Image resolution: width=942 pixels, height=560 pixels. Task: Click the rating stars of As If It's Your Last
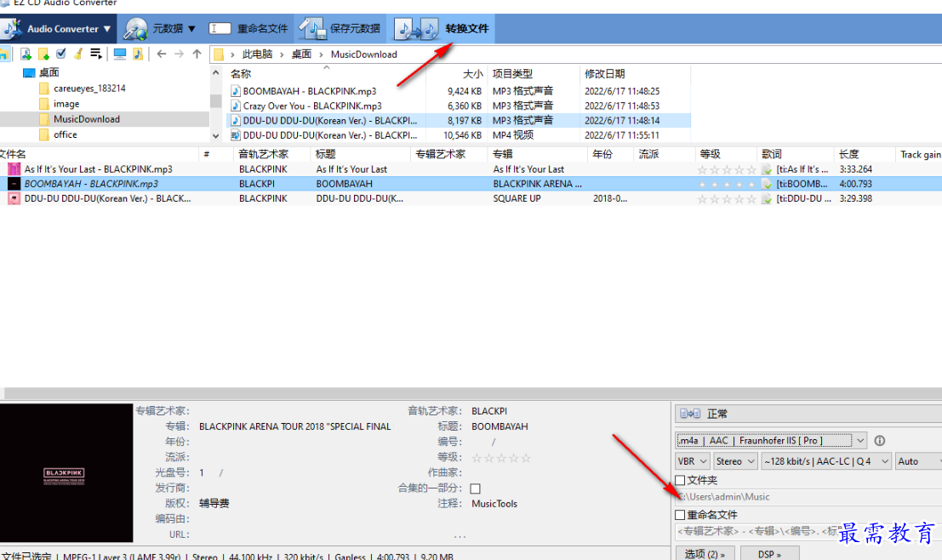point(727,169)
